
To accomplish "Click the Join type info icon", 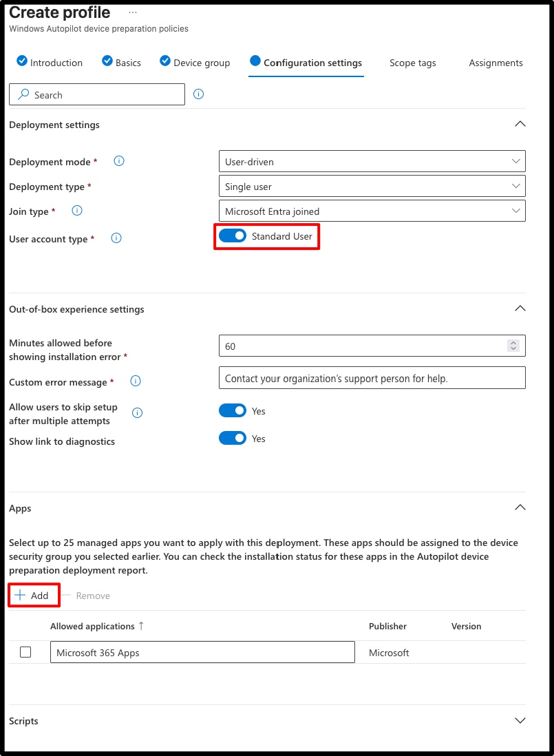I will click(x=77, y=211).
